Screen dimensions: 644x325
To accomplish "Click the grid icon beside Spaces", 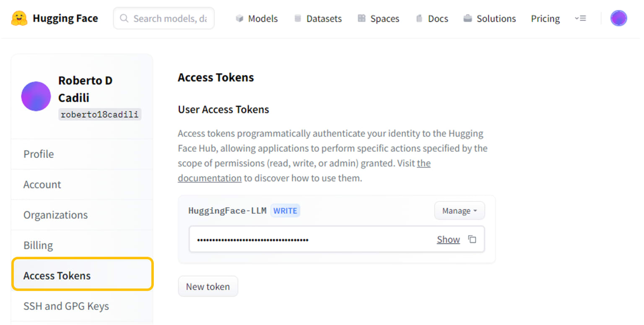I will pos(361,18).
